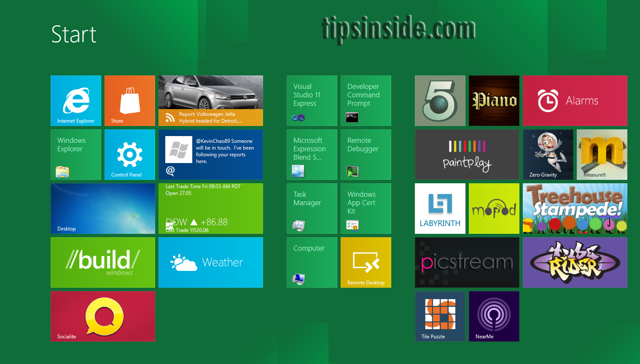Launch Visual Studio 11 Express

click(312, 101)
